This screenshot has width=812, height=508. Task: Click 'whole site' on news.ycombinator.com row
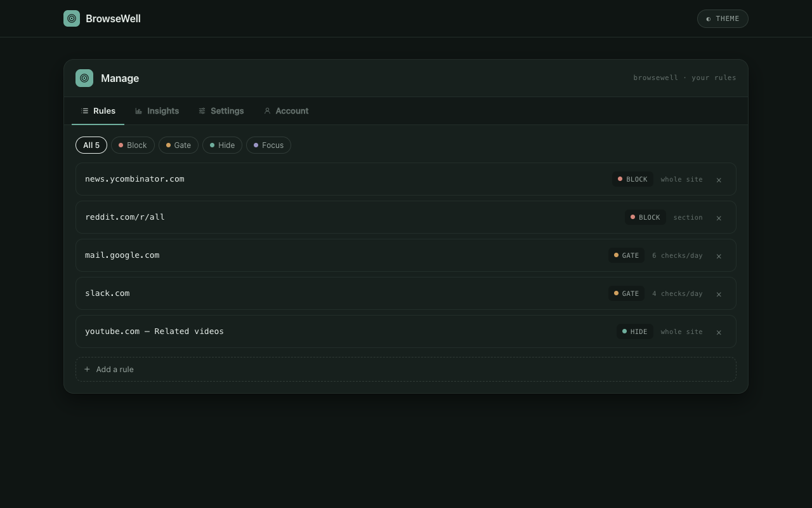681,179
